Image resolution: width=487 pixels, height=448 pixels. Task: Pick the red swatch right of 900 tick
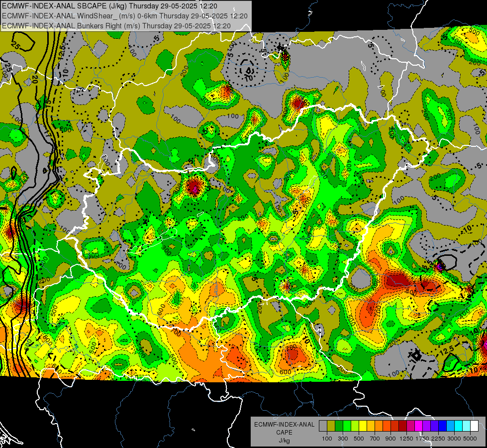coord(395,426)
